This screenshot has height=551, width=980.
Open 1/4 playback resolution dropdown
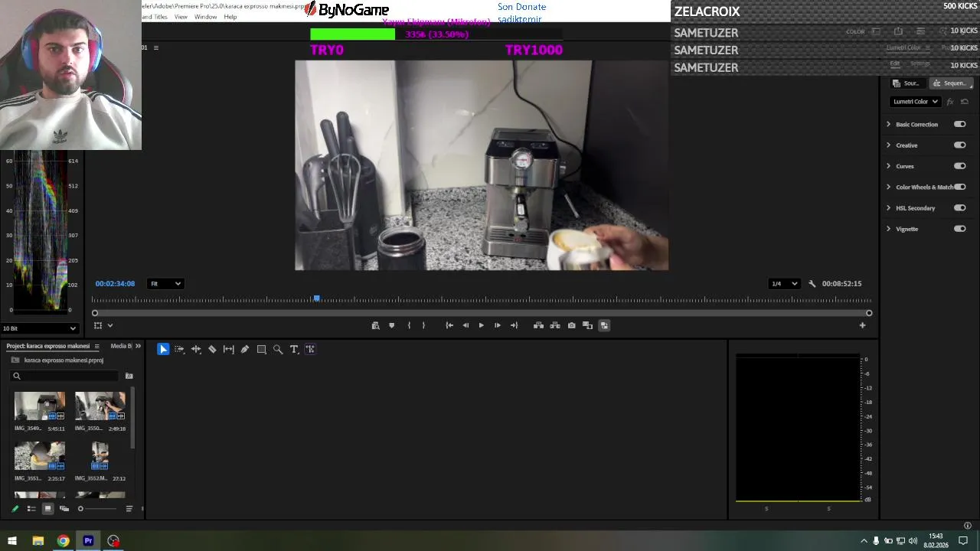point(784,284)
